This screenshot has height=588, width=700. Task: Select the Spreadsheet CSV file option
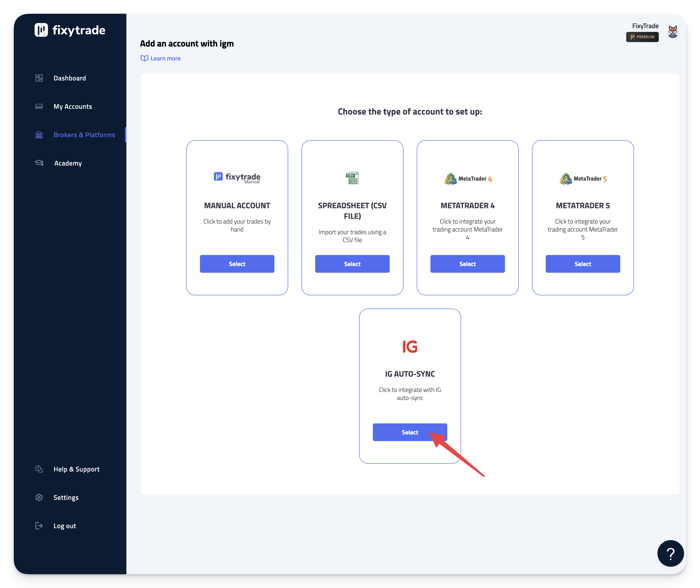(x=352, y=264)
